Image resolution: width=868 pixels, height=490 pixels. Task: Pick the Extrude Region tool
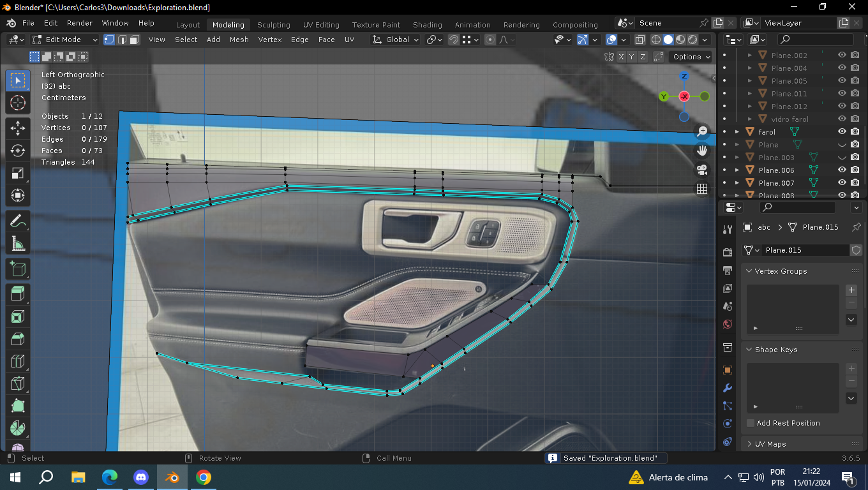[18, 293]
